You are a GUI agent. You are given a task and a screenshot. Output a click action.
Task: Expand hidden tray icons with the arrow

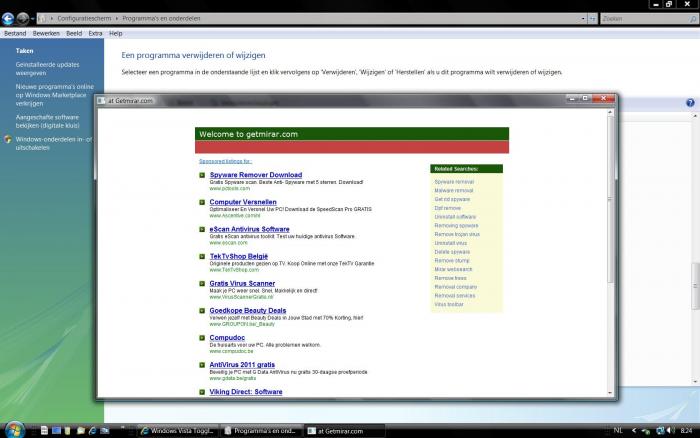click(x=633, y=431)
